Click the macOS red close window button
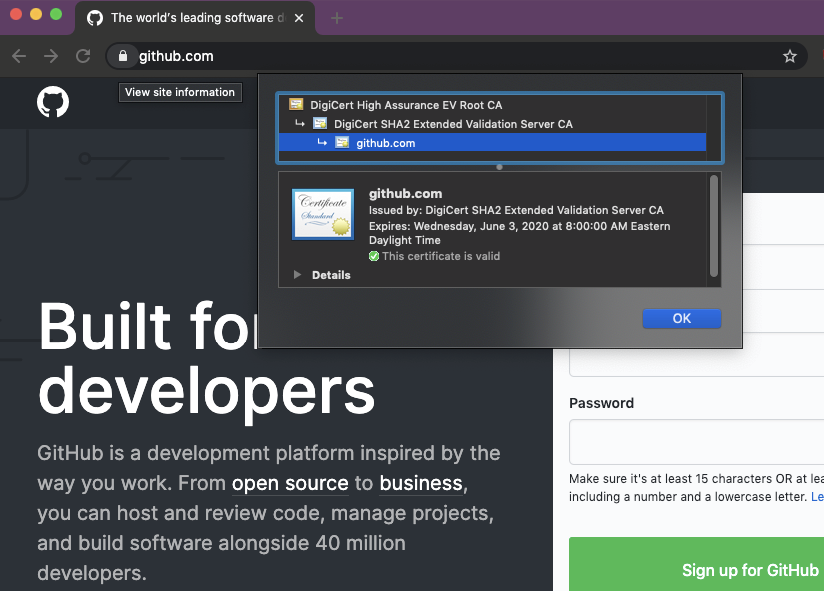 click(16, 15)
